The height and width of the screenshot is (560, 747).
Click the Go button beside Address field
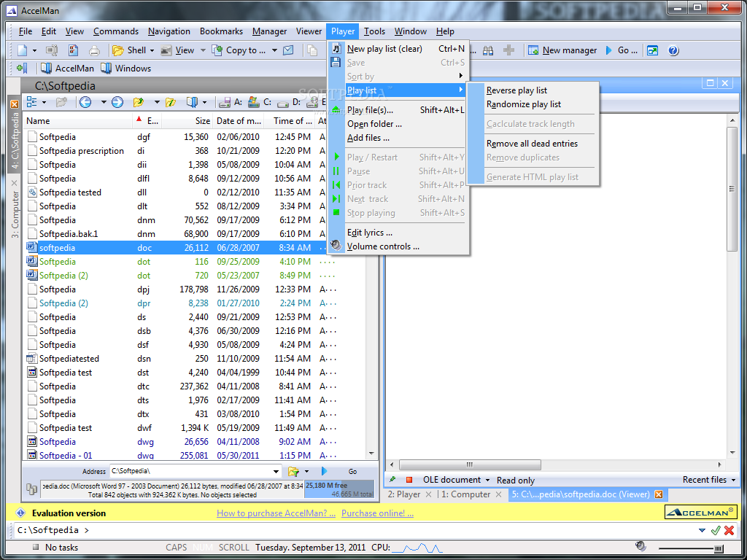(352, 472)
